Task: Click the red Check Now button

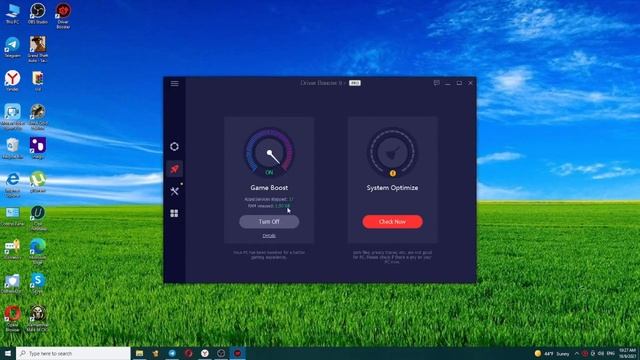Action: coord(392,222)
